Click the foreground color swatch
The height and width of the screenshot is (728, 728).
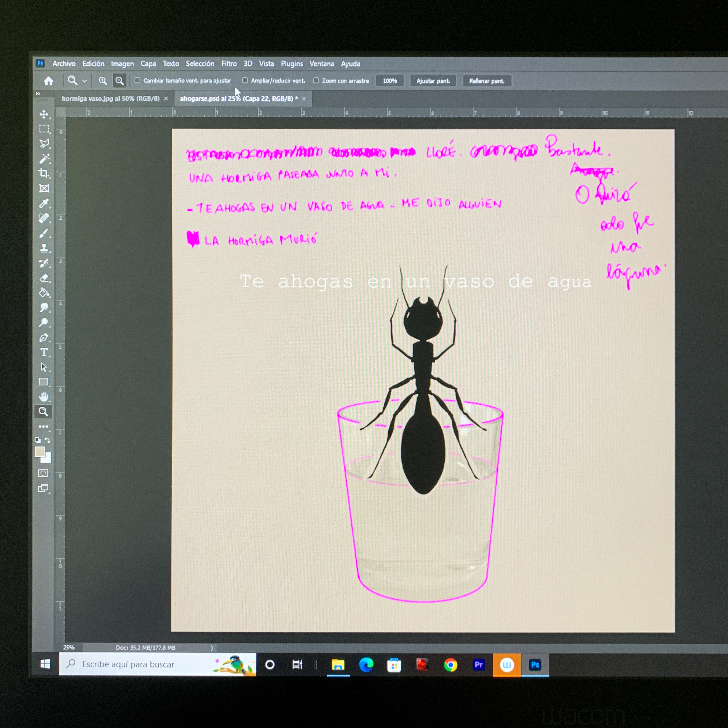[40, 451]
